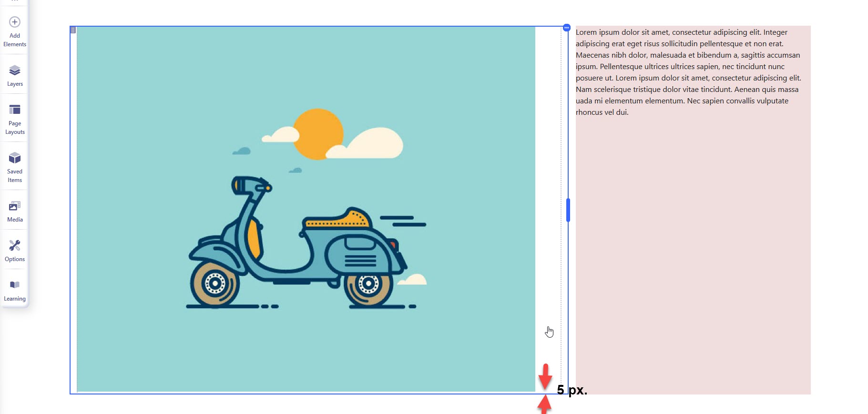Open the Options tools panel
868x414 pixels.
coord(15,251)
